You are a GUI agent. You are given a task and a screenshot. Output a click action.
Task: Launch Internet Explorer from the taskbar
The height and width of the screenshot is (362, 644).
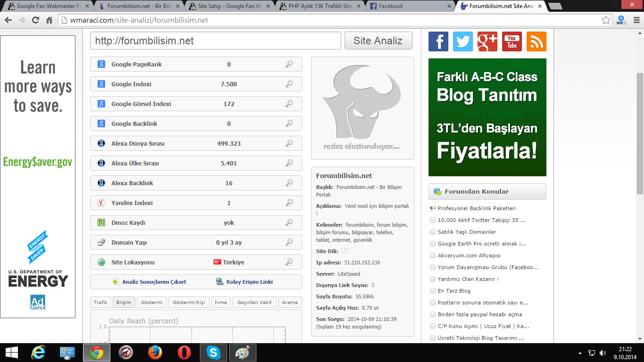pos(38,353)
